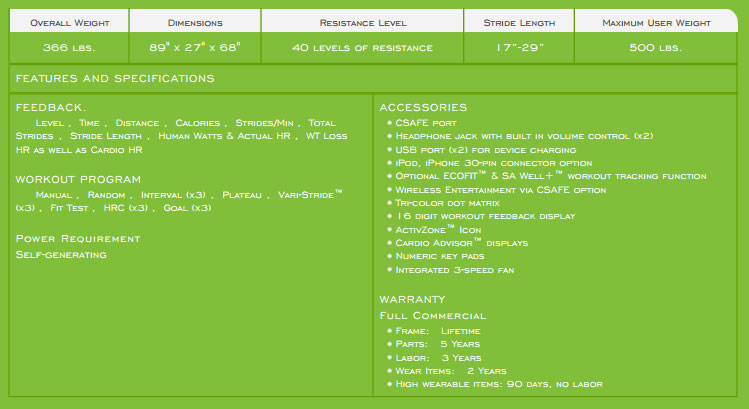Select the 89" x 27" x 68" value

[195, 47]
